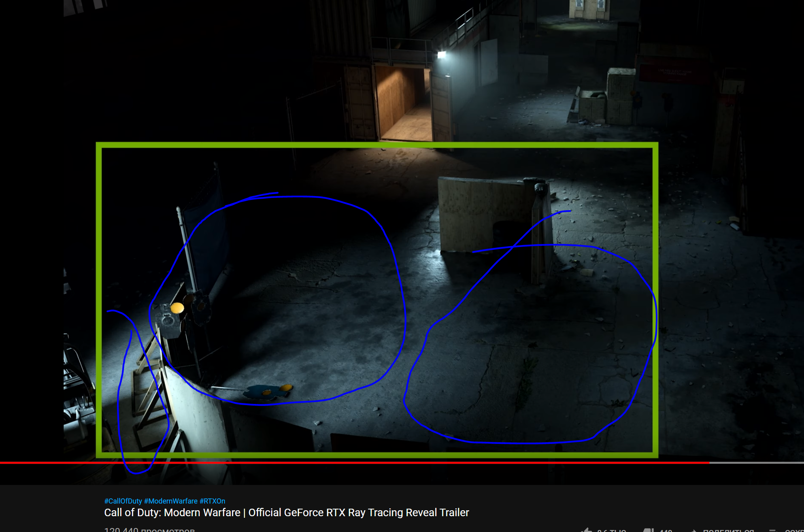
Task: Click the bright wall lamp in the video
Action: tap(442, 55)
